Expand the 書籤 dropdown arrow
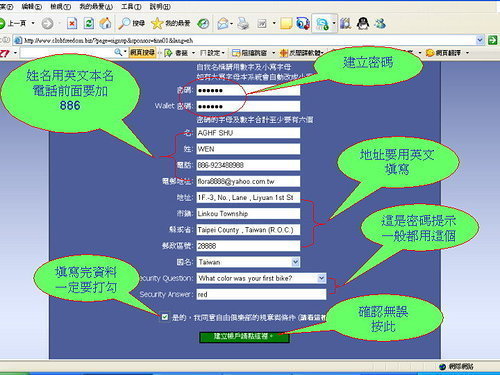500x375 pixels. (193, 53)
